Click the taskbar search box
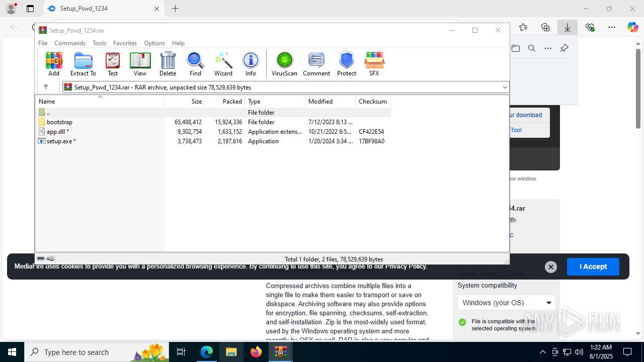The width and height of the screenshot is (644, 362). pos(97,352)
